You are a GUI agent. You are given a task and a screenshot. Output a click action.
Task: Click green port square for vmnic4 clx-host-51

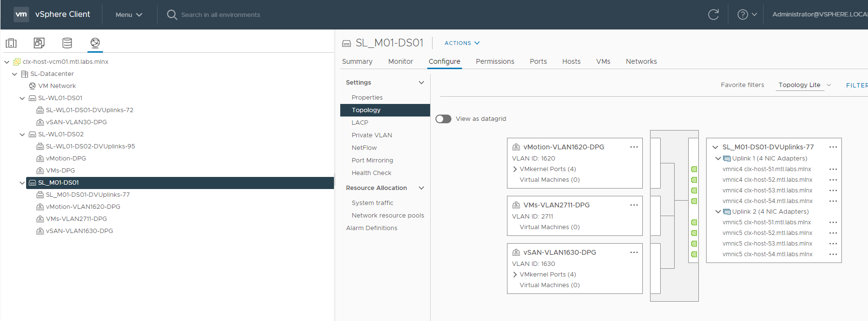[x=694, y=169]
